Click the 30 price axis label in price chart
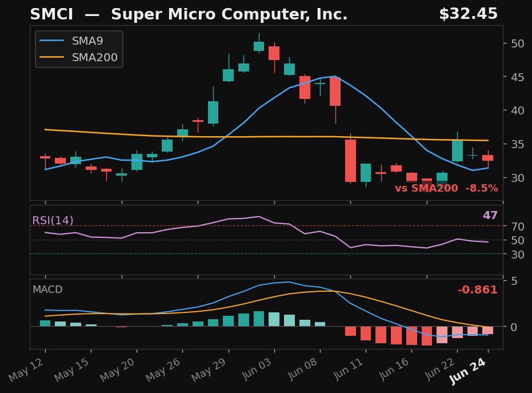532x393 pixels. click(x=517, y=178)
